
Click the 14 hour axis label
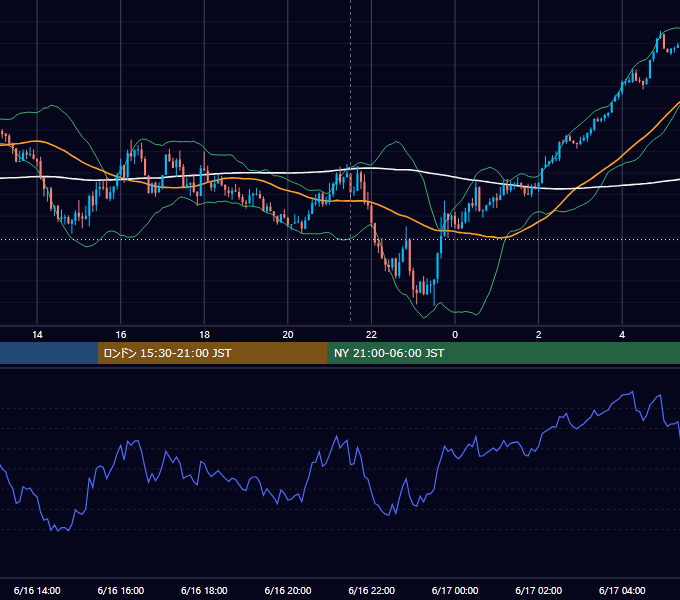click(x=37, y=335)
